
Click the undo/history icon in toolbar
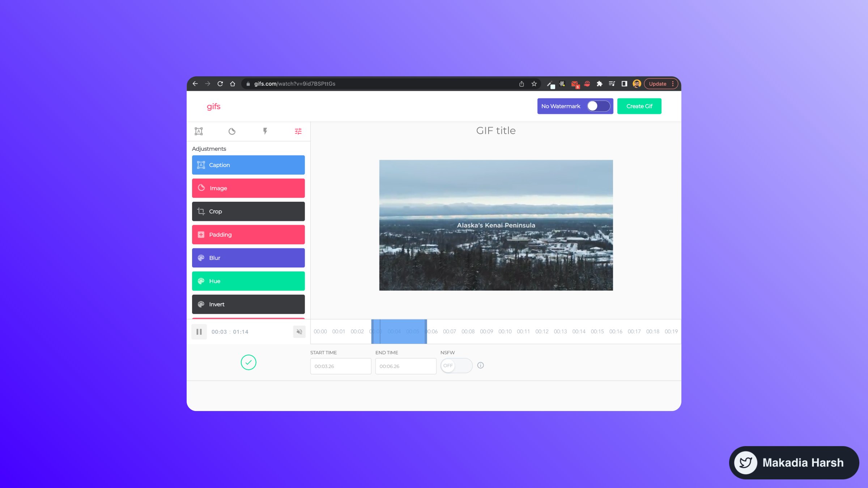[231, 131]
